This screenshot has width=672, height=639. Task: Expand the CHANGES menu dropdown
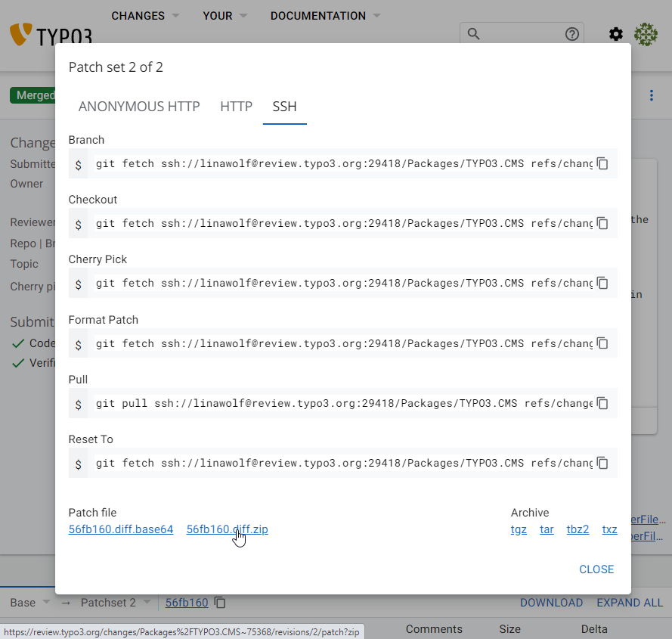point(145,16)
